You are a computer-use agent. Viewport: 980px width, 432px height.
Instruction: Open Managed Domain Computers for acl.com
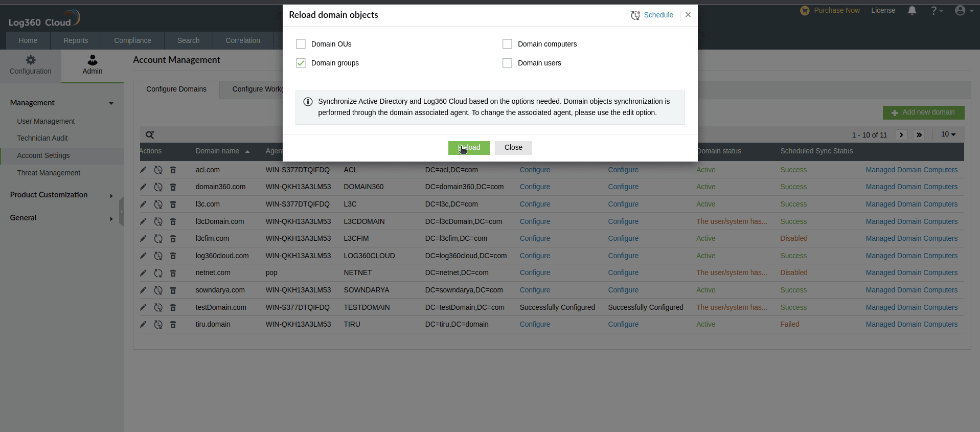(911, 170)
